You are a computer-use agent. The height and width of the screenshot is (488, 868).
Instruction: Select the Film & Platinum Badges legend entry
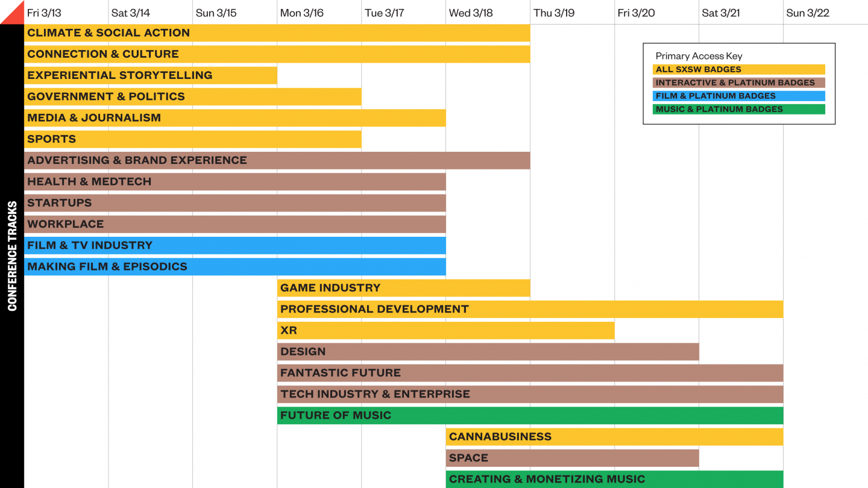(x=739, y=96)
